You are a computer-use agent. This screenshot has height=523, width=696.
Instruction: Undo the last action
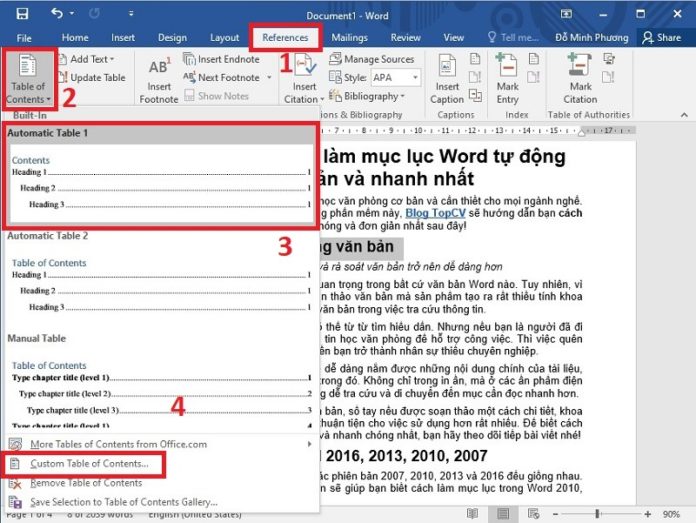coord(57,13)
